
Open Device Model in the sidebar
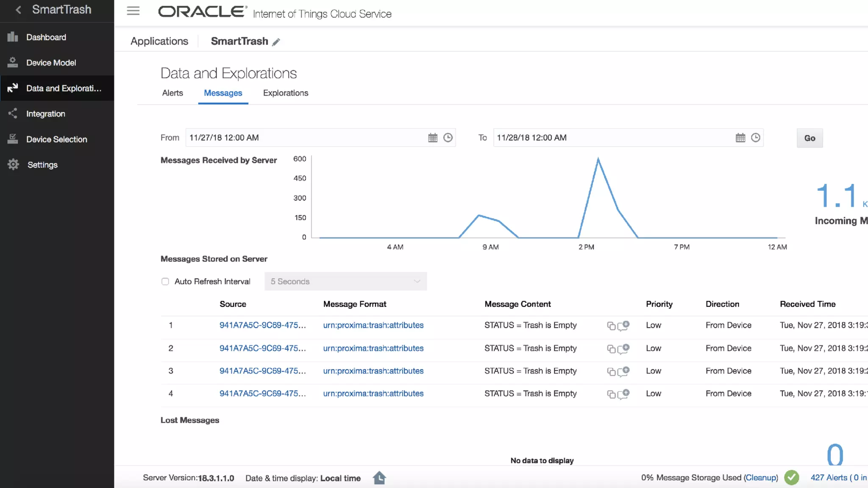[x=51, y=63]
